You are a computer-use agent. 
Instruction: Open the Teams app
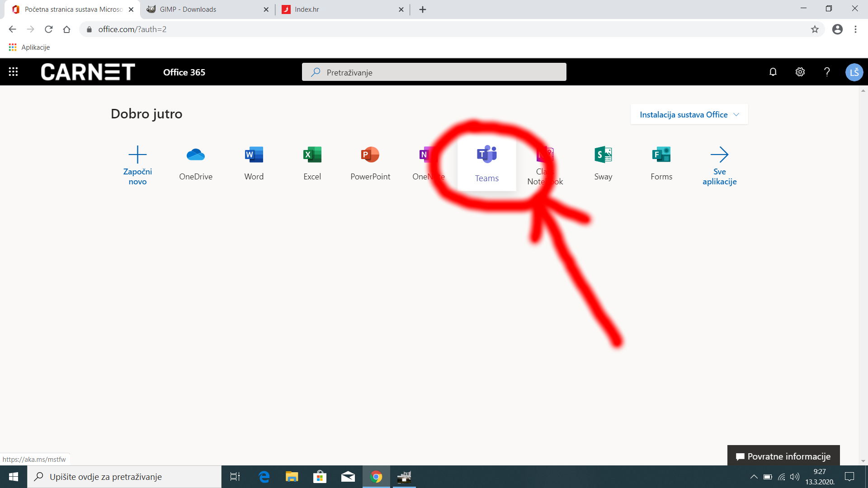coord(487,164)
